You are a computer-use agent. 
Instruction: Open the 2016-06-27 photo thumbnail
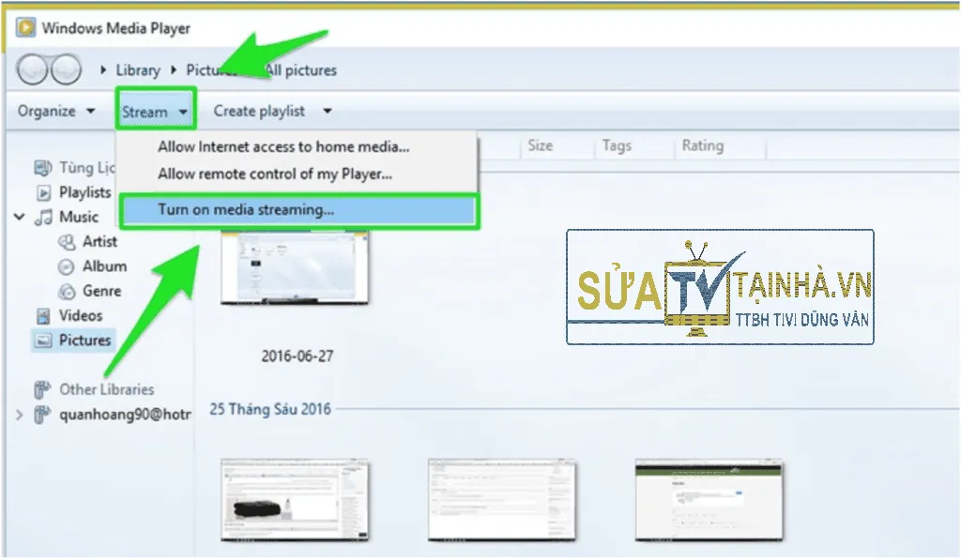pyautogui.click(x=294, y=267)
